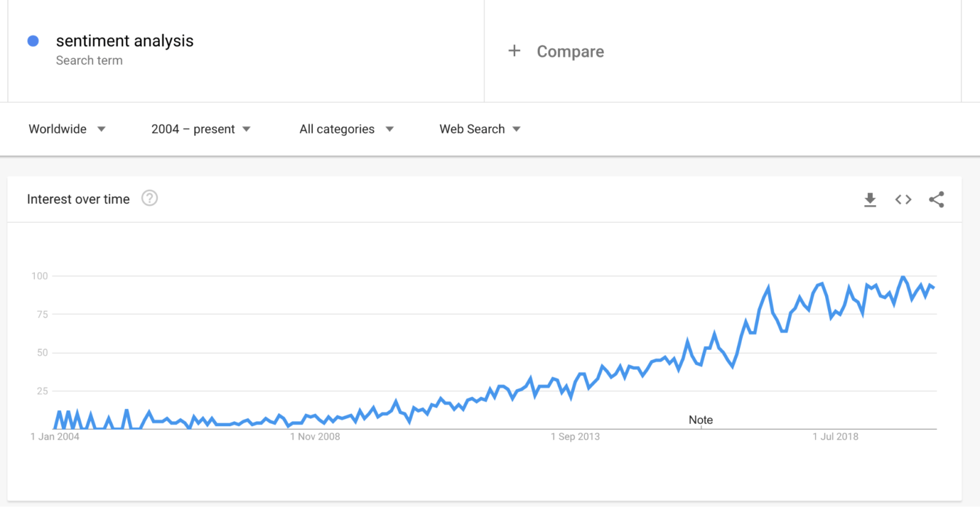This screenshot has height=507, width=980.
Task: Click the plus icon beside Compare
Action: click(x=514, y=51)
